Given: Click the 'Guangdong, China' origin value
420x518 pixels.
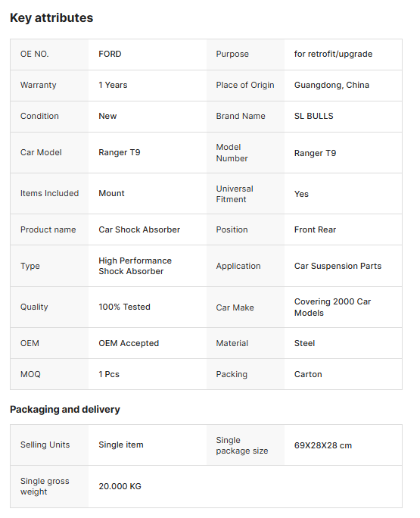Looking at the screenshot, I should click(331, 85).
